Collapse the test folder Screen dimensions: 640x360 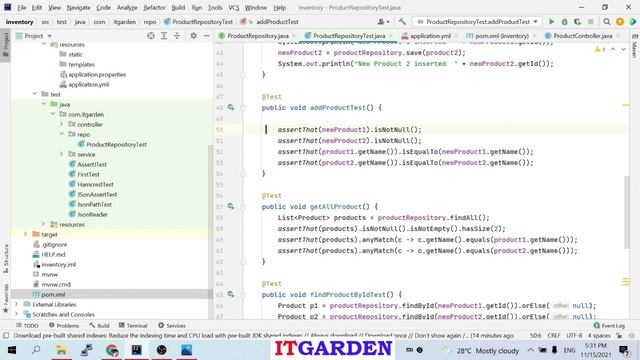(35, 94)
